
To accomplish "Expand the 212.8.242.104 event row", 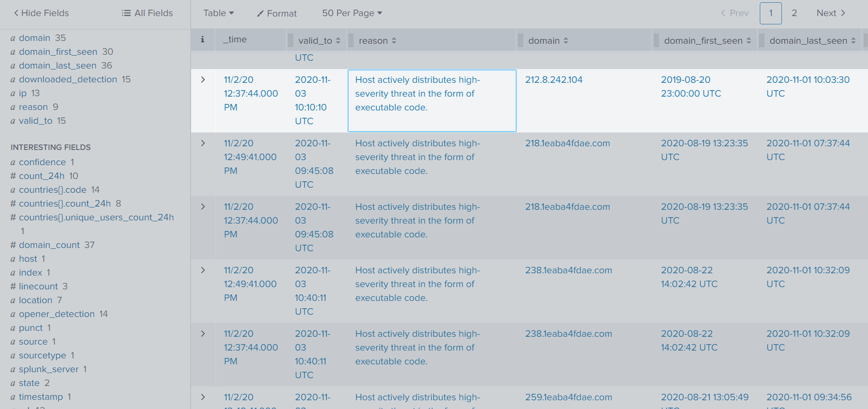I will click(x=203, y=80).
